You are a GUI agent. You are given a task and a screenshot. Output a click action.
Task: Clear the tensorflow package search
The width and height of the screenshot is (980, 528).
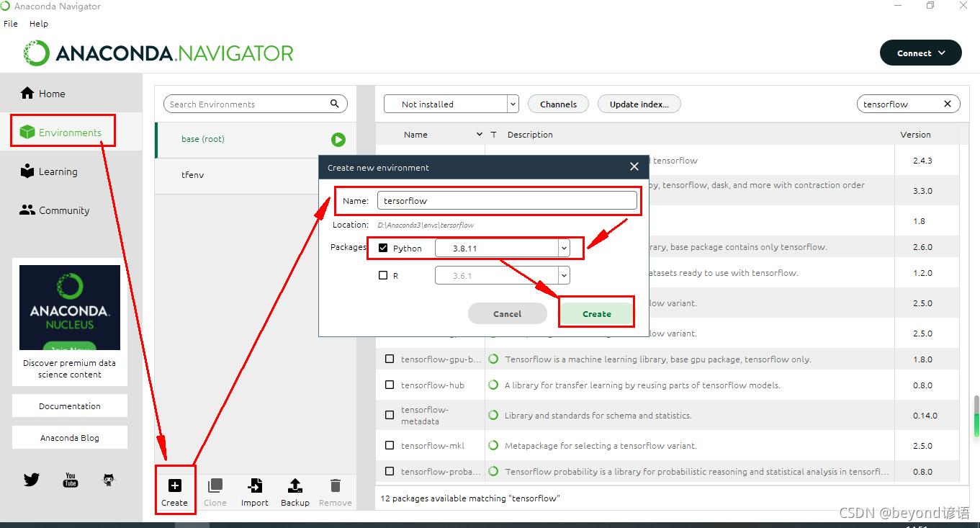pos(948,104)
